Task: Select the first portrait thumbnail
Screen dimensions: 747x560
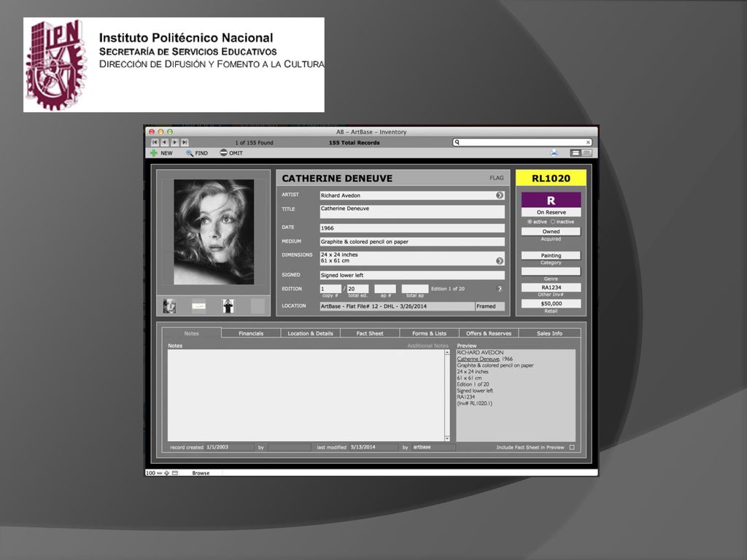Action: [169, 306]
